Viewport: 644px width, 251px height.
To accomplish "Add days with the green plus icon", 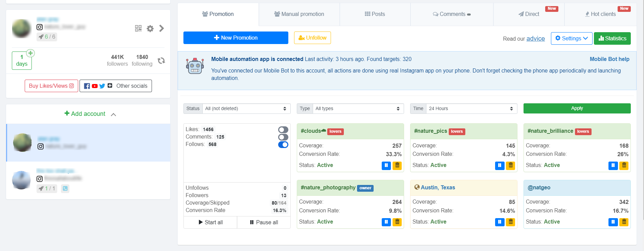I will 30,53.
